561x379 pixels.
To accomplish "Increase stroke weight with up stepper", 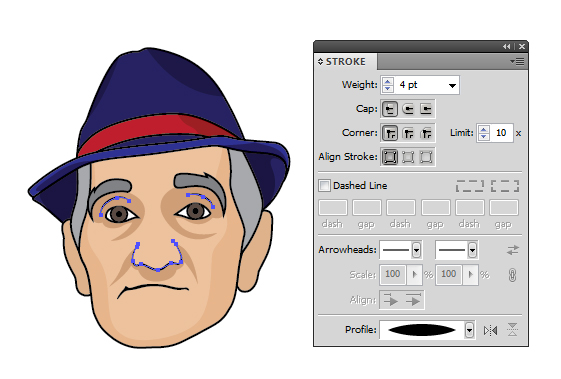I will coord(387,81).
